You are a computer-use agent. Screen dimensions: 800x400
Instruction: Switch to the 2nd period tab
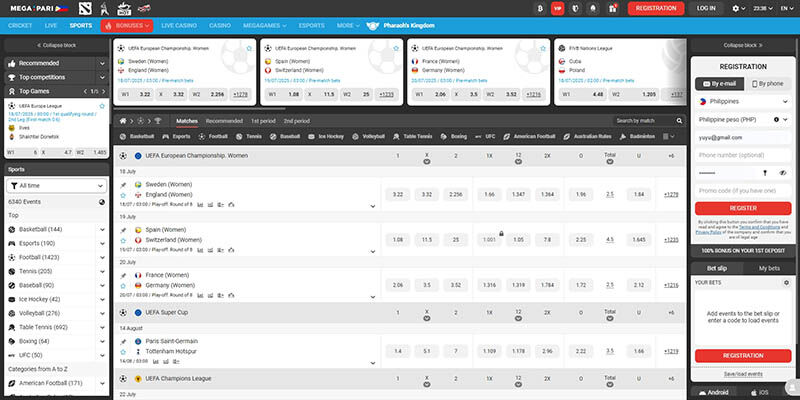(296, 121)
